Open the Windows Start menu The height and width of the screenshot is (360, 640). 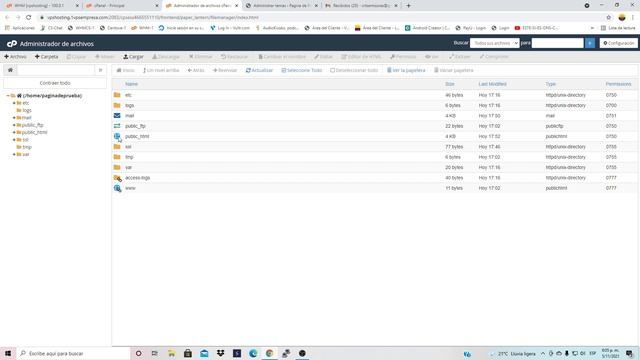(x=8, y=353)
